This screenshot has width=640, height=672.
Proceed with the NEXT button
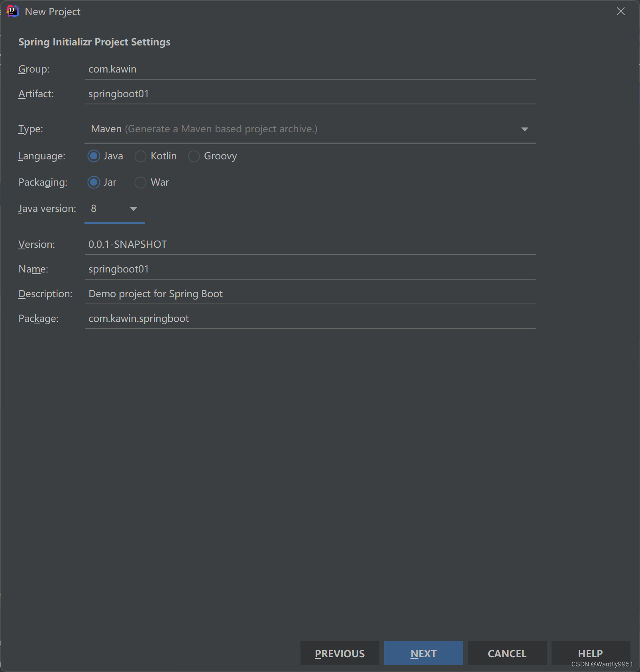[x=423, y=653]
